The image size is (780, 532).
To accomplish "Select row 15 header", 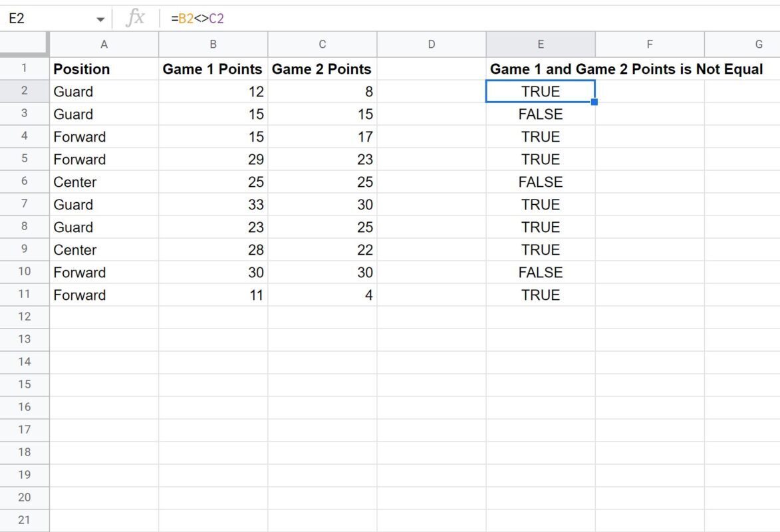I will [25, 384].
